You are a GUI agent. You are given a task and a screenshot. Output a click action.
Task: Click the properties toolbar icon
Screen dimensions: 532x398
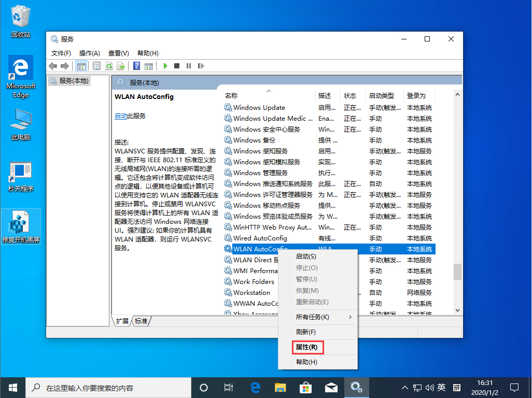(96, 66)
